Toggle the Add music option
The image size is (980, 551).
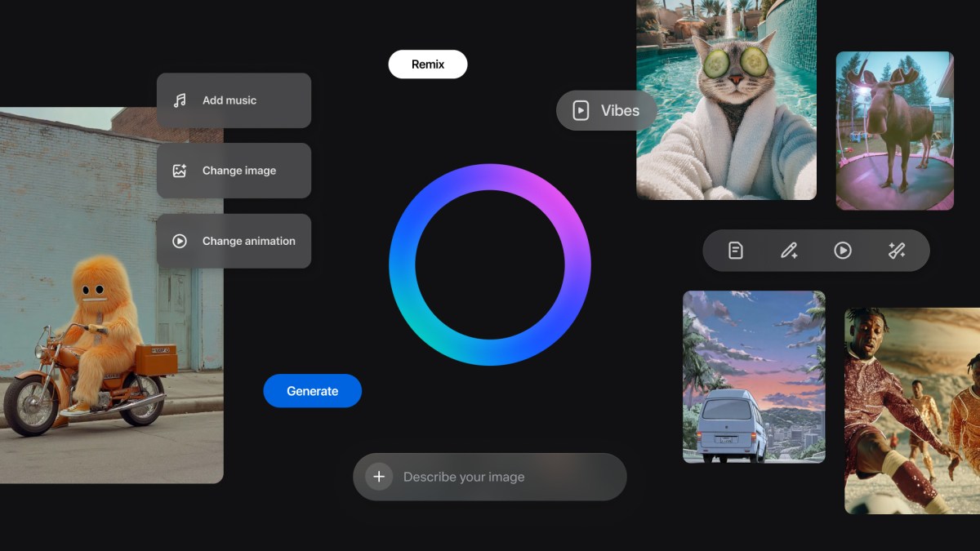[x=234, y=100]
